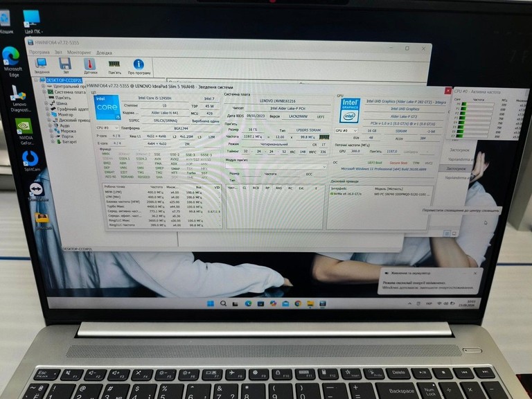Click the Intel Graphics logo badge
This screenshot has height=399, width=532.
pos(350,111)
